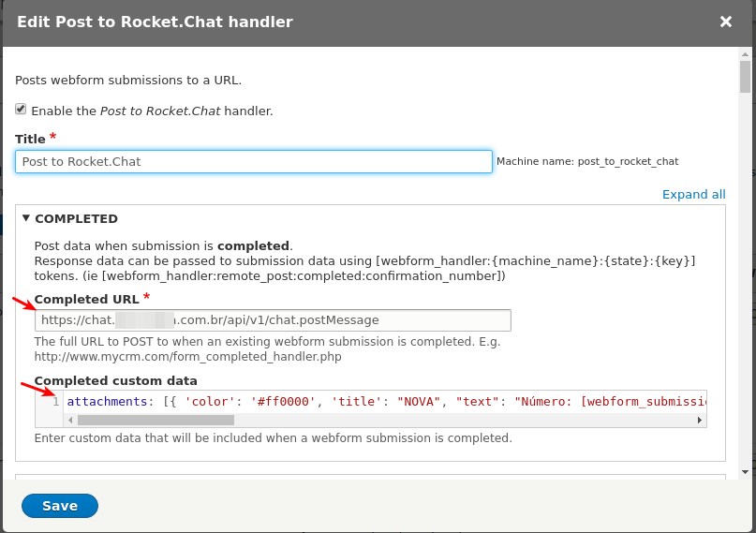Click the code editor horizontal scrollbar thumb
Image resolution: width=756 pixels, height=533 pixels.
click(x=156, y=421)
